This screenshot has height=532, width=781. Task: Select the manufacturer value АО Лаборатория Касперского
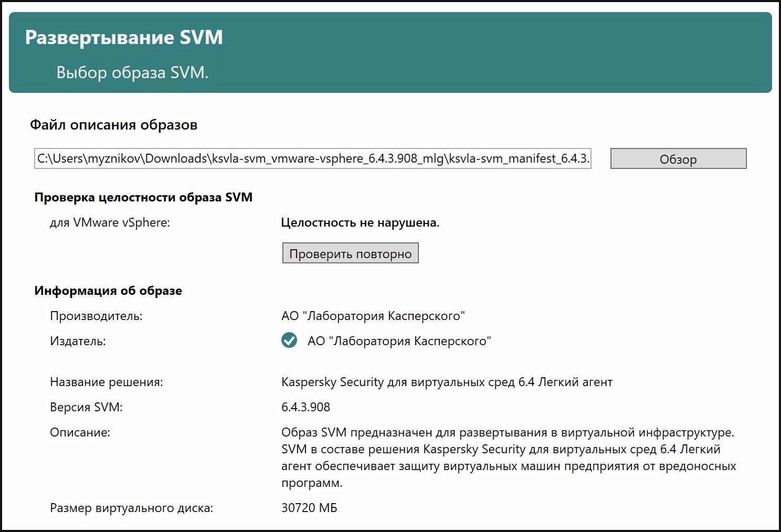click(373, 316)
